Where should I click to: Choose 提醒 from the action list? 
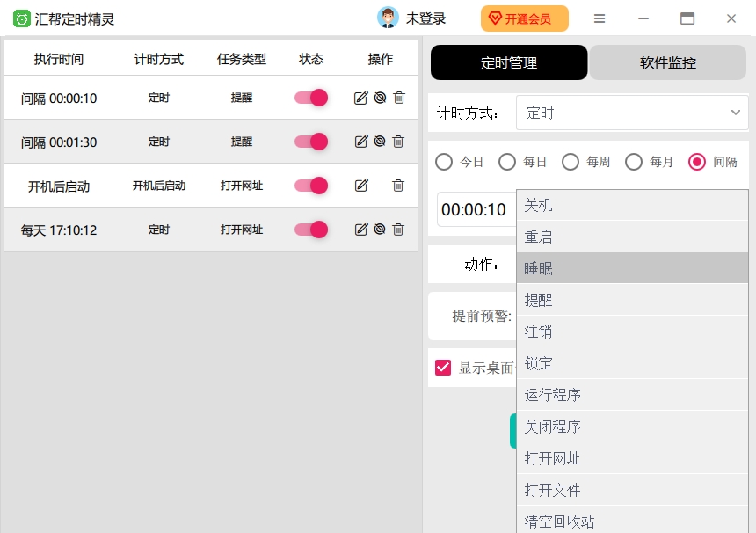coord(632,300)
